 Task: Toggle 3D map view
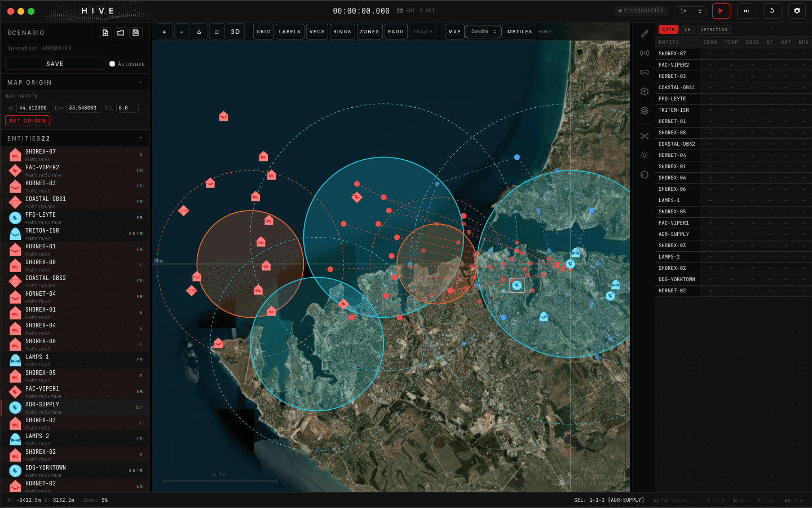pos(236,32)
